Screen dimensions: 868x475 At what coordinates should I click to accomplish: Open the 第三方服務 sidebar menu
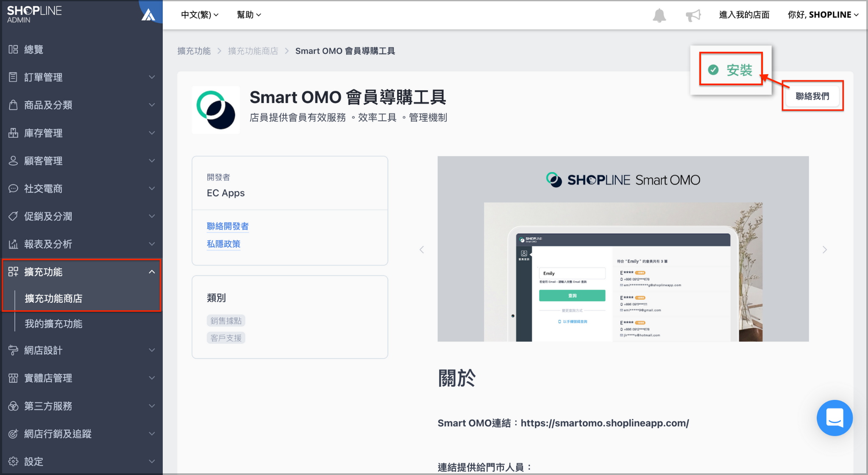click(81, 406)
